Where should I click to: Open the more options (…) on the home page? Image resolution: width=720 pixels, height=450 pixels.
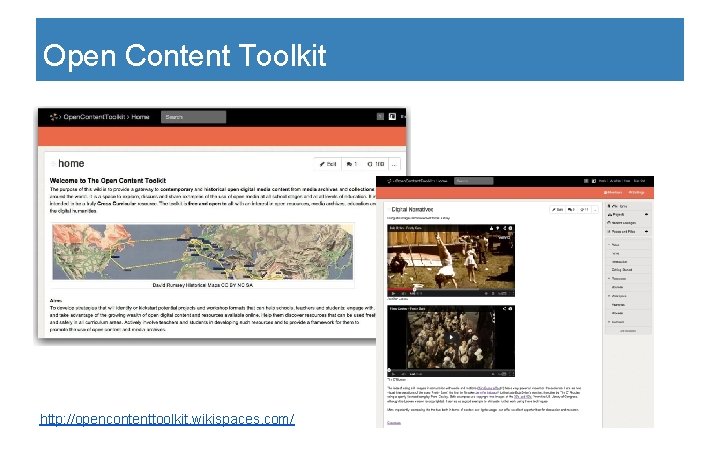[394, 164]
